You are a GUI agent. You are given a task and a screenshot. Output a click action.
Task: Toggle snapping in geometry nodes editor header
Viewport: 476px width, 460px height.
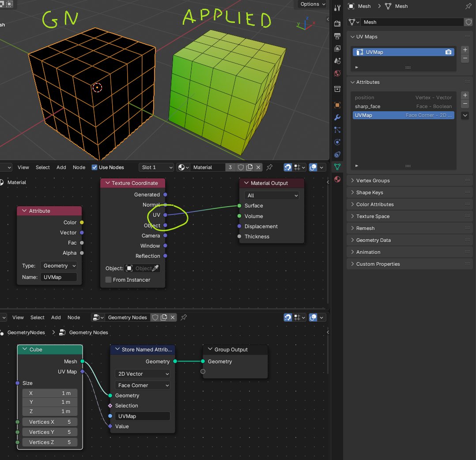(x=288, y=317)
